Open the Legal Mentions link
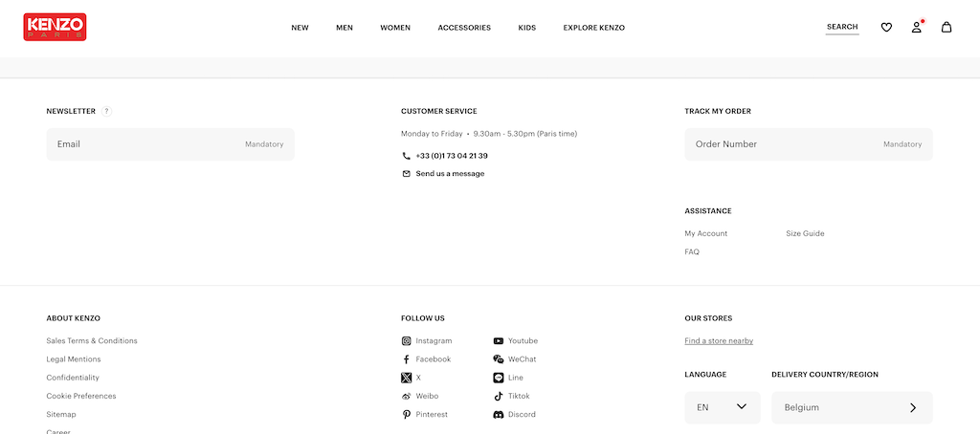Viewport: 980px width, 434px height. [x=73, y=359]
